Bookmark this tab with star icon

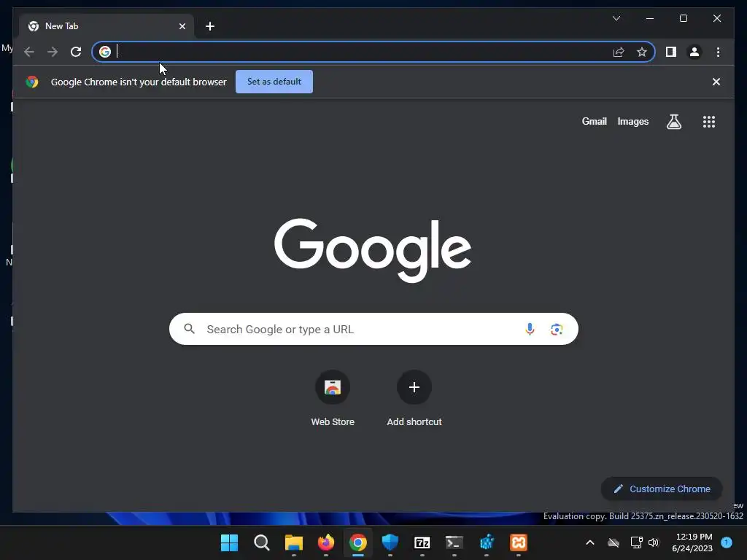pos(642,52)
